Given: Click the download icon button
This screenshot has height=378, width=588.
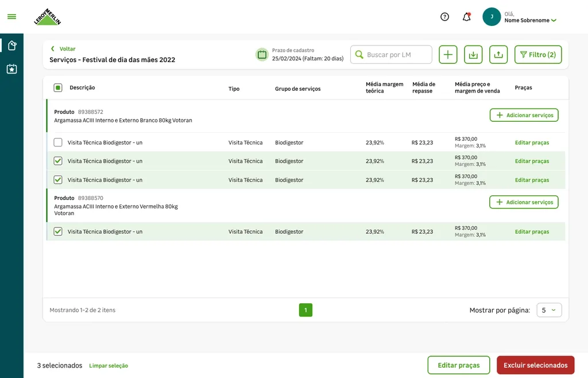Looking at the screenshot, I should 473,55.
